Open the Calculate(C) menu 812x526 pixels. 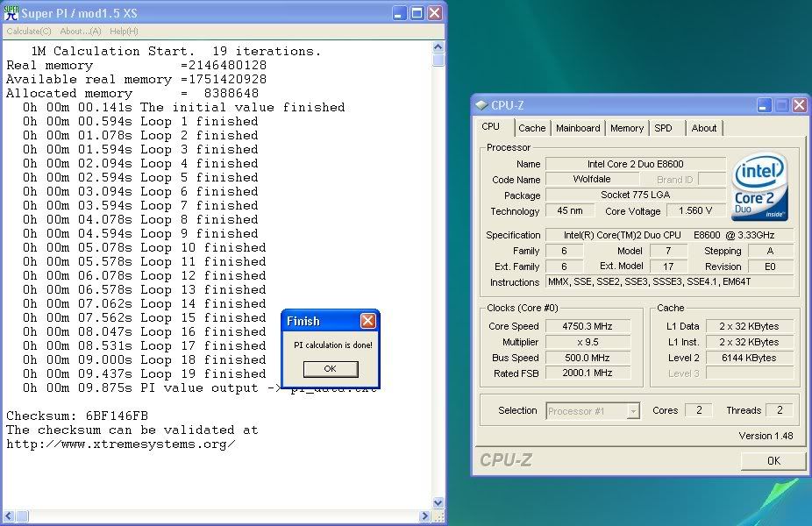[x=28, y=31]
